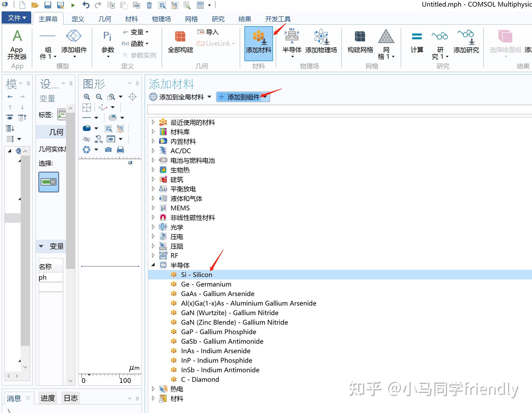
Task: Click the camera snapshot icon in Graphics toolbar
Action: point(108,150)
